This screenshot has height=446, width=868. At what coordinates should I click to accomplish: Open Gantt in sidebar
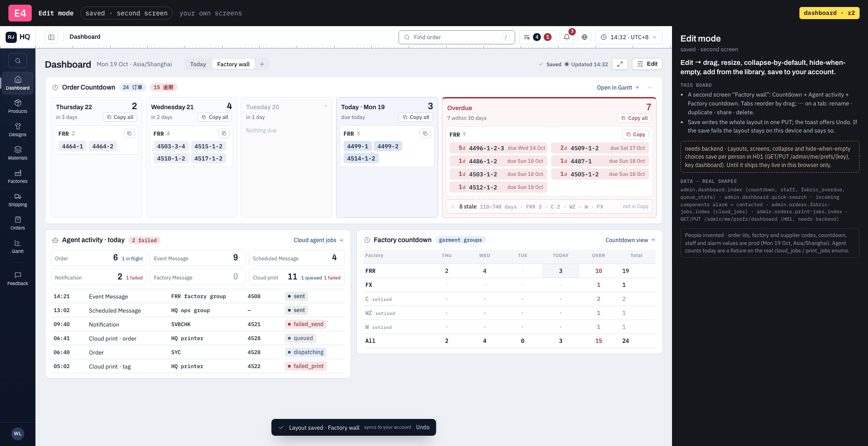(x=18, y=246)
